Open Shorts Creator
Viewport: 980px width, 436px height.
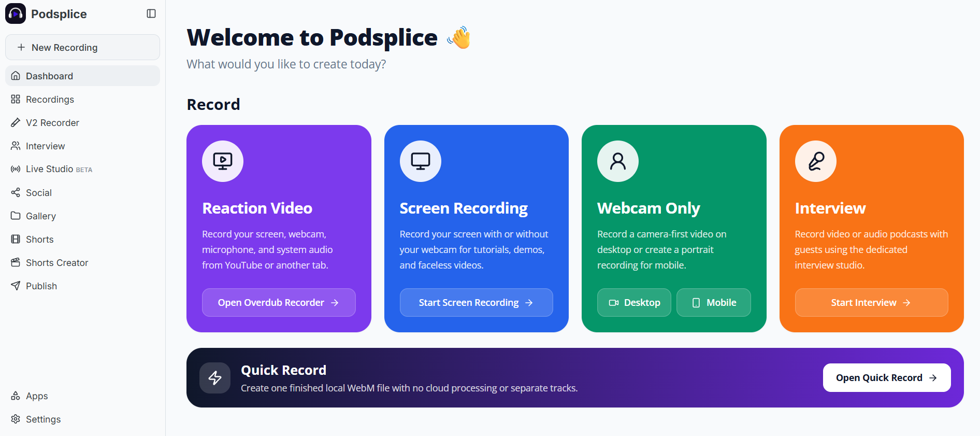tap(82, 262)
